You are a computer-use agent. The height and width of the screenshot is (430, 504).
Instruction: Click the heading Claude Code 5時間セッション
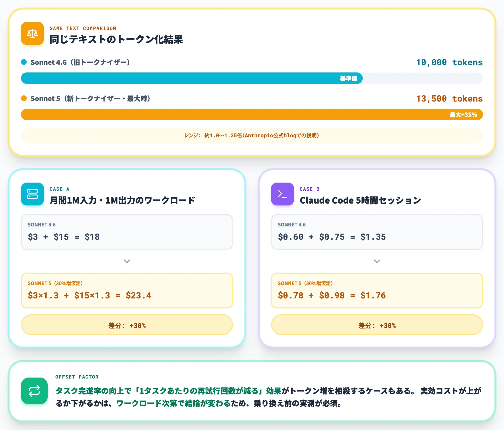pos(360,200)
